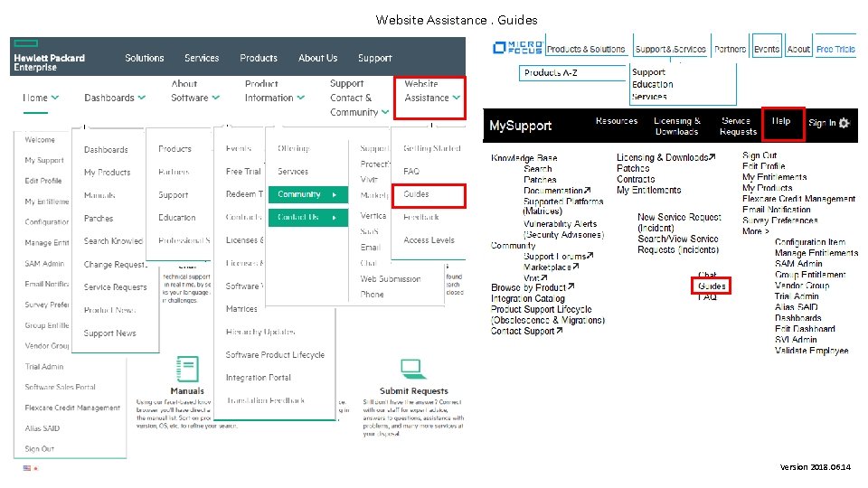Viewport: 868px width, 488px height.
Task: Click Events in Micro Focus bar
Action: tap(767, 49)
